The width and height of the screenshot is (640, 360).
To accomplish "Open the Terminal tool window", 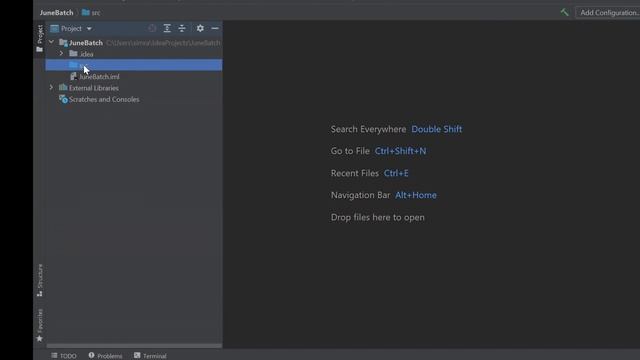I will coord(150,356).
